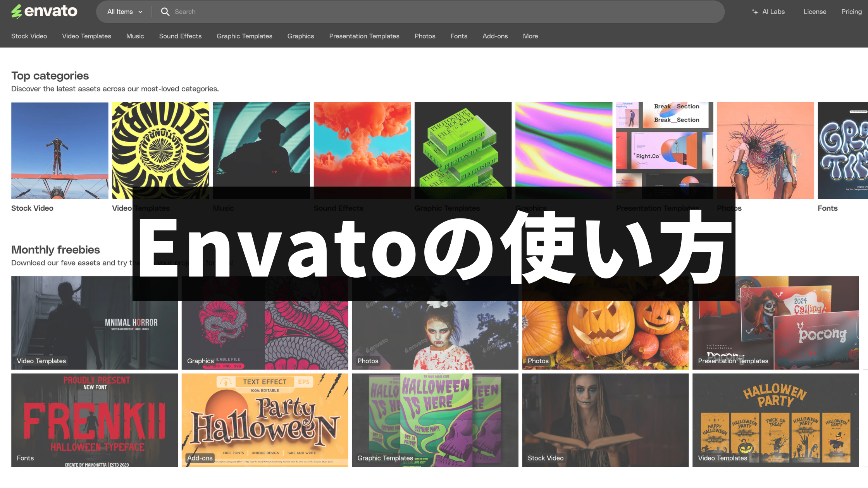
Task: Click the Top categories heading
Action: 50,76
